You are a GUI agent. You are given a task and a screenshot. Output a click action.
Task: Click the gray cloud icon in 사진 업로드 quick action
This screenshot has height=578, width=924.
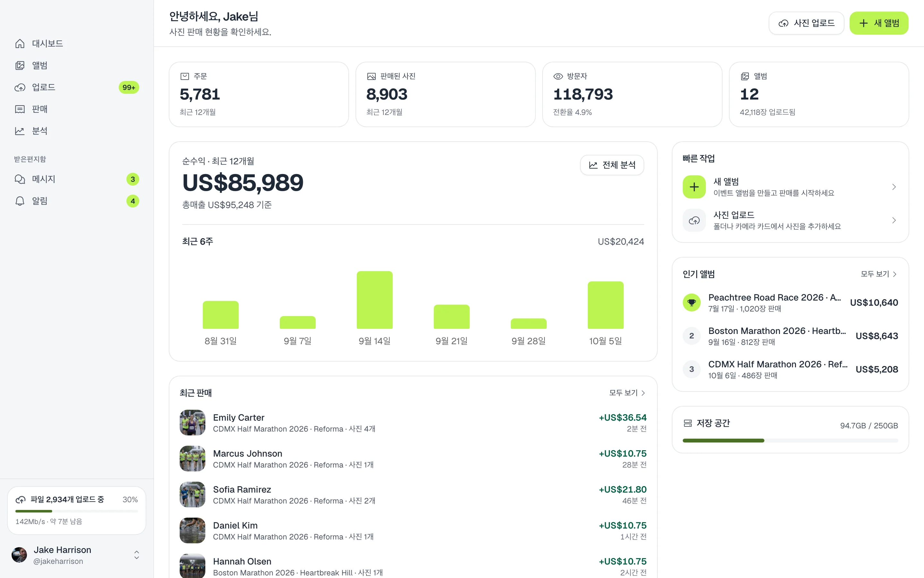pyautogui.click(x=694, y=220)
